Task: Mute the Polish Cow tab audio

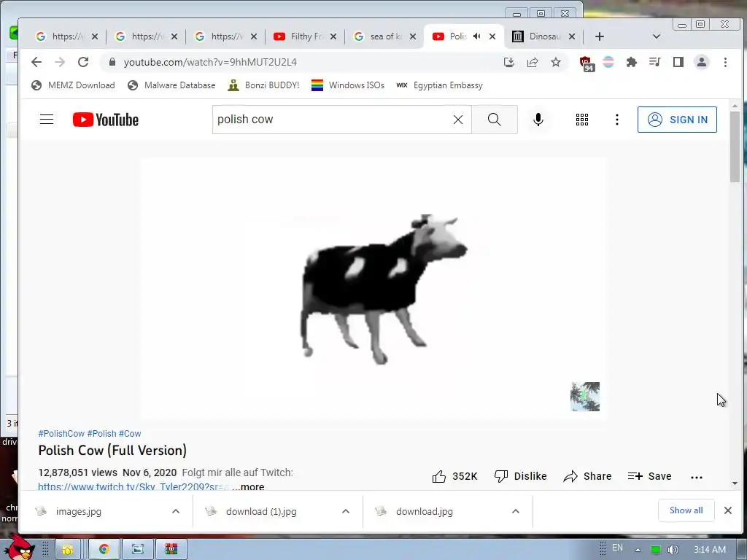Action: click(x=476, y=36)
